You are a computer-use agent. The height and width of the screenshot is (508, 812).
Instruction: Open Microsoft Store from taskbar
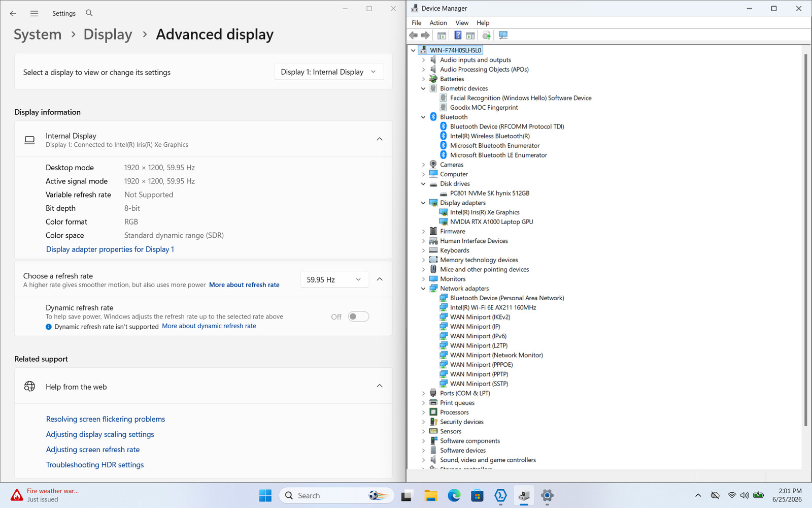pos(477,495)
